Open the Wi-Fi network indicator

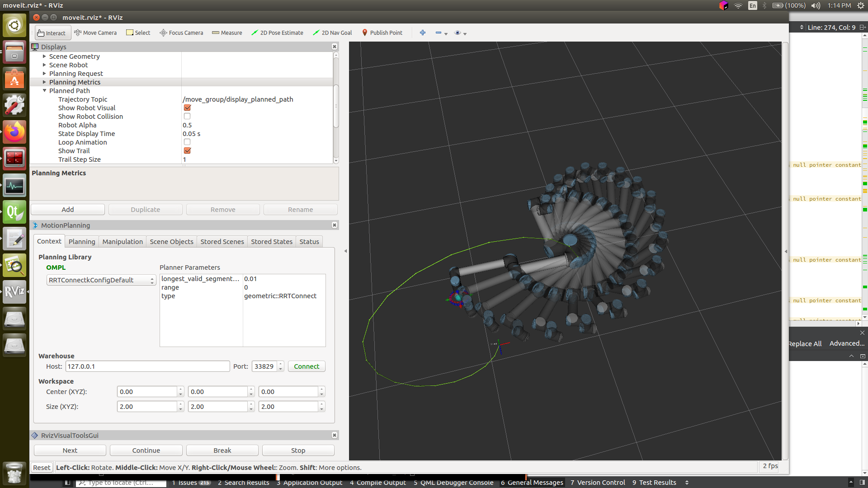coord(738,5)
